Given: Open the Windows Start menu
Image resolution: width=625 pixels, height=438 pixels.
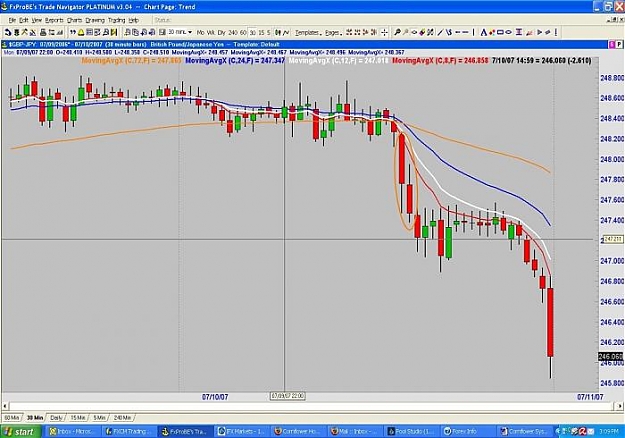Looking at the screenshot, I should (20, 432).
